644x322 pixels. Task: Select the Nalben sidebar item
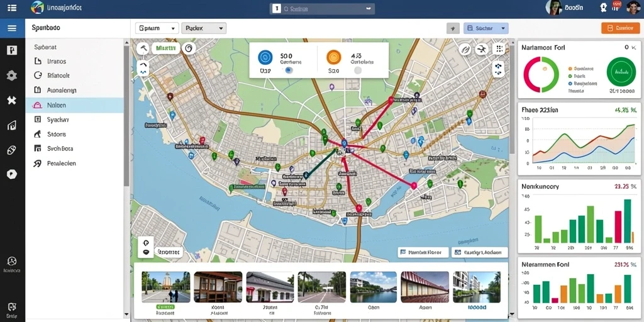(74, 105)
